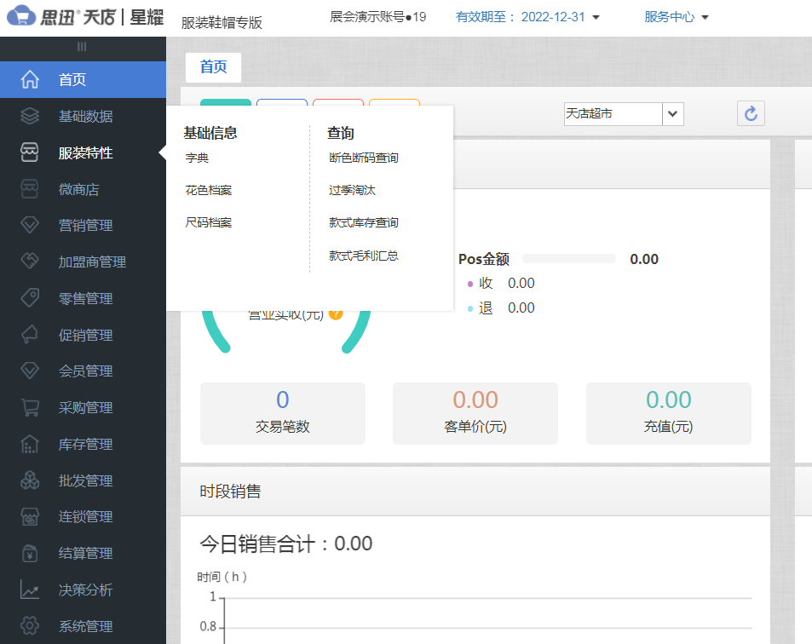Screen dimensions: 812x644
Task: Collapse the left navigation sidebar
Action: [x=83, y=47]
